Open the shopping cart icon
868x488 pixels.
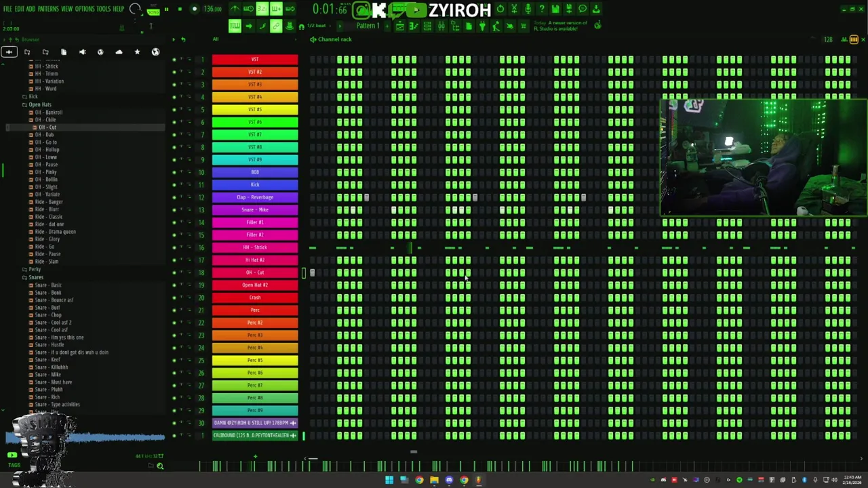524,26
